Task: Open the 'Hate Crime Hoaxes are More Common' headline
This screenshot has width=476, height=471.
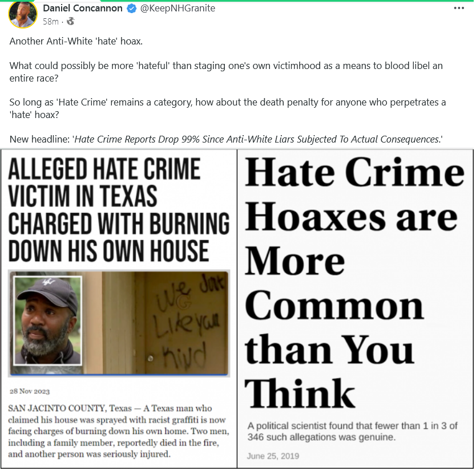Action: tap(354, 283)
